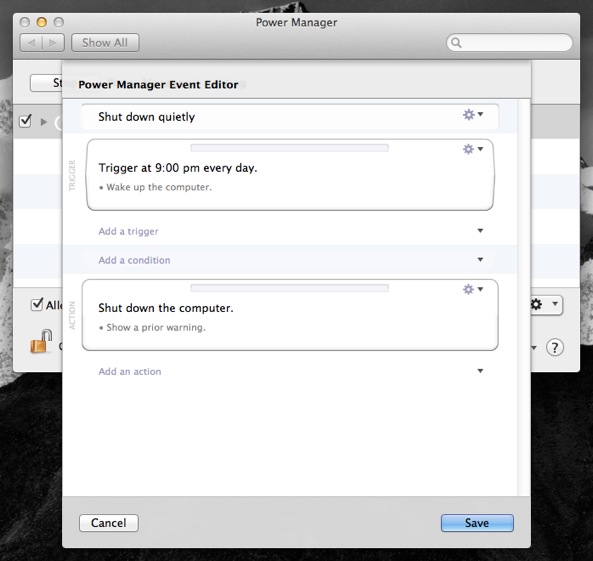593x561 pixels.
Task: Toggle the Allow checkbox in Power Manager window
Action: pos(37,304)
